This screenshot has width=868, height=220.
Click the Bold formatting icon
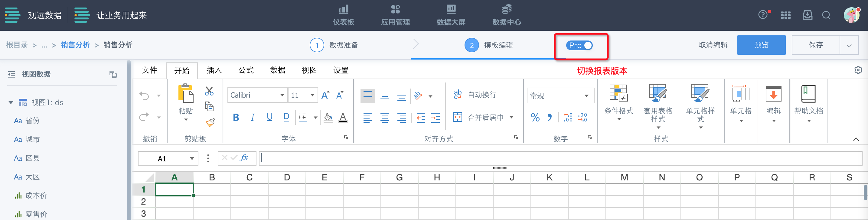tap(236, 117)
